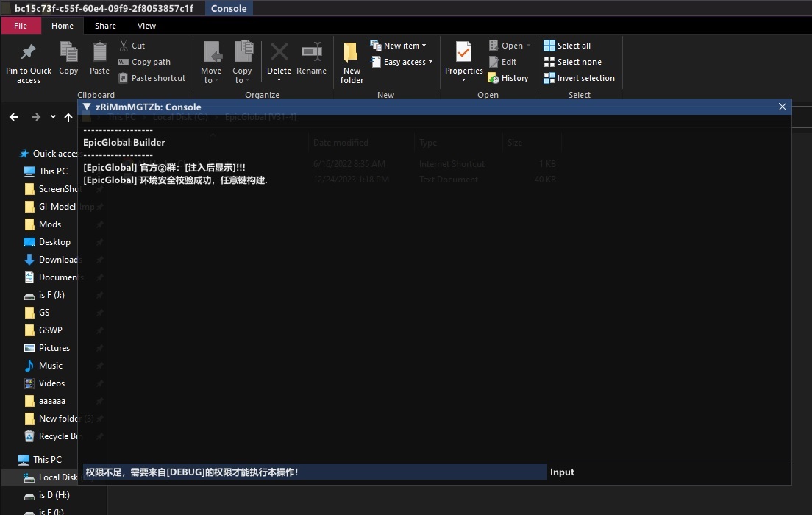Open the File menu tab
This screenshot has width=812, height=515.
click(21, 26)
